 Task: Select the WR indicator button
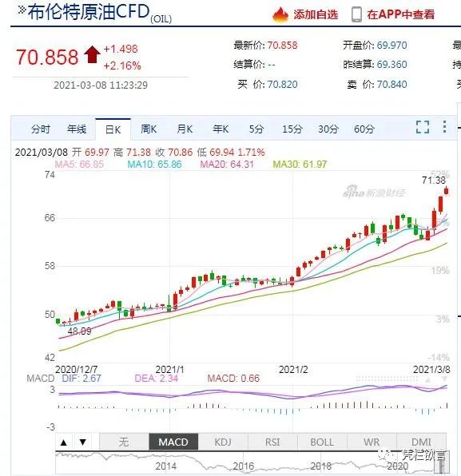tap(372, 442)
